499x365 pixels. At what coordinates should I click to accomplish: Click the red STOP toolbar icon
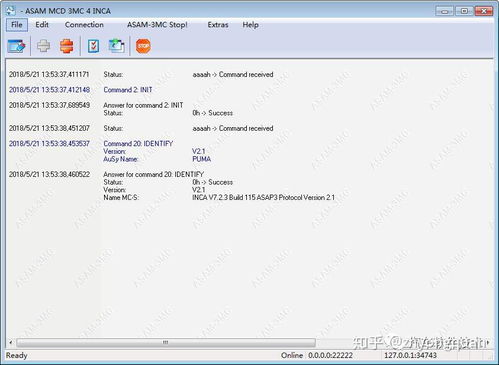click(x=143, y=46)
